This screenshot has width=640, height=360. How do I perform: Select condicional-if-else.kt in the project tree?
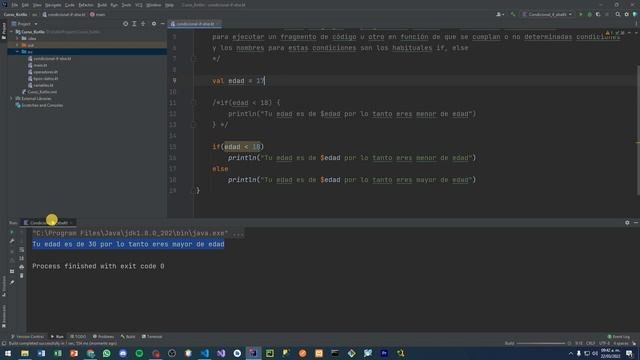[49, 59]
